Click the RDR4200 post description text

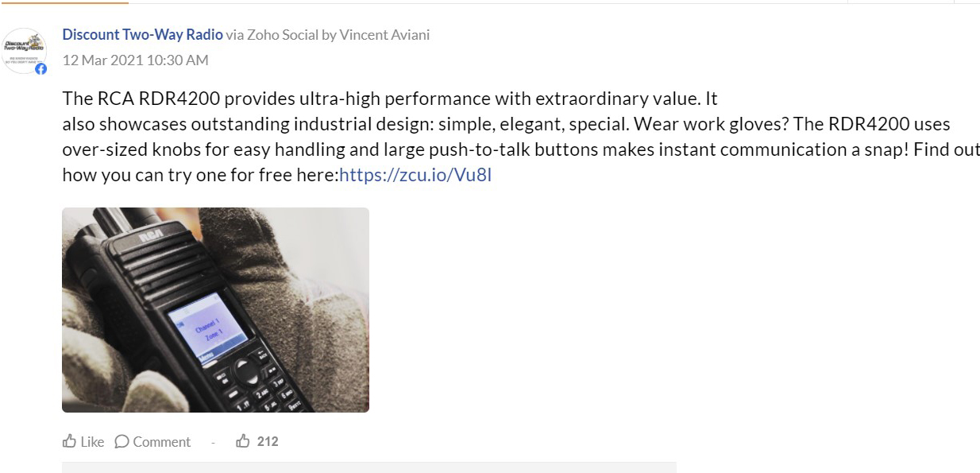point(521,138)
